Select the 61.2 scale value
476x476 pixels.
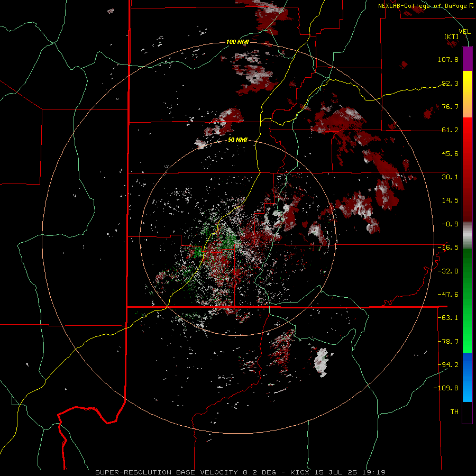(450, 130)
